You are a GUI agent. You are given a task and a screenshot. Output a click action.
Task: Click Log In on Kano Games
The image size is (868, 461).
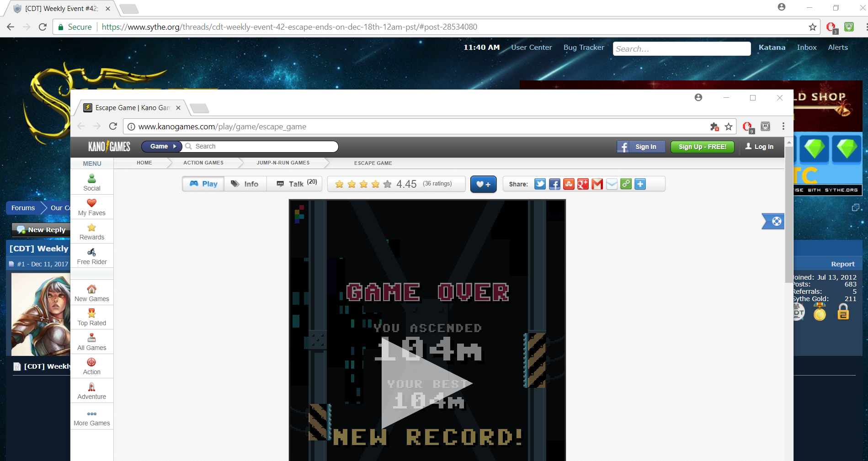[759, 147]
